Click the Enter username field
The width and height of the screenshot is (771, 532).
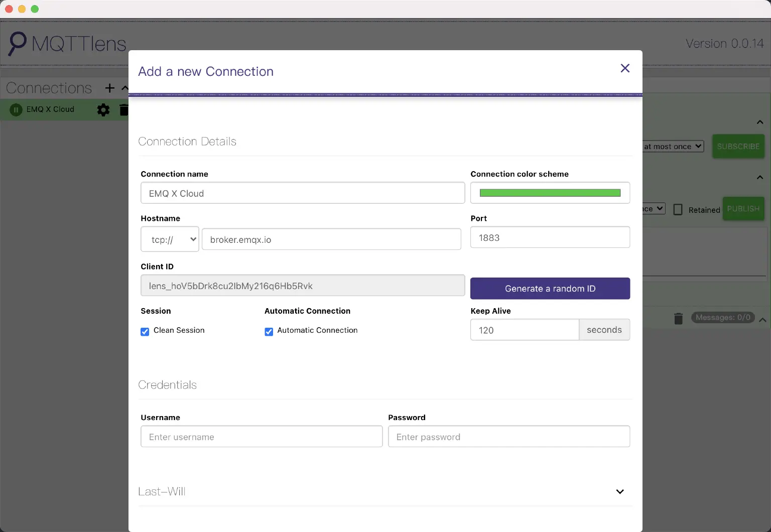[261, 436]
